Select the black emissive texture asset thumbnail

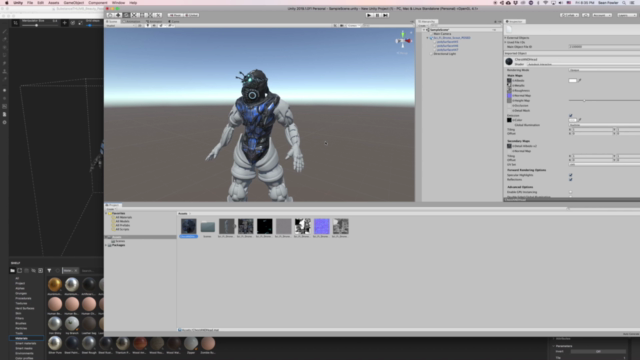click(x=264, y=226)
